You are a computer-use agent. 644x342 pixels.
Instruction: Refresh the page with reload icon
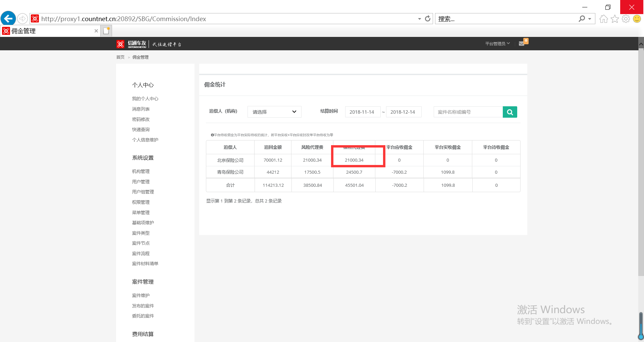[x=428, y=19]
